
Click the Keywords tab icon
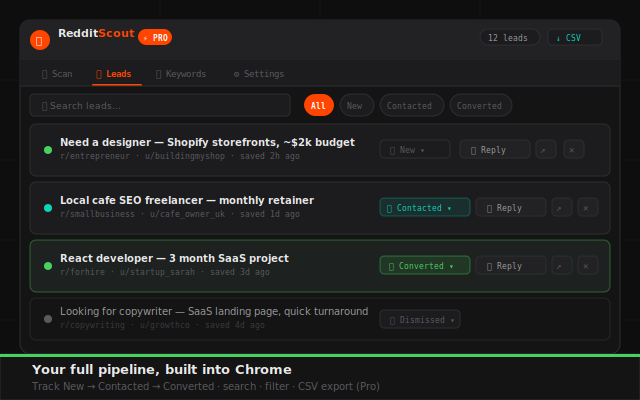click(158, 74)
